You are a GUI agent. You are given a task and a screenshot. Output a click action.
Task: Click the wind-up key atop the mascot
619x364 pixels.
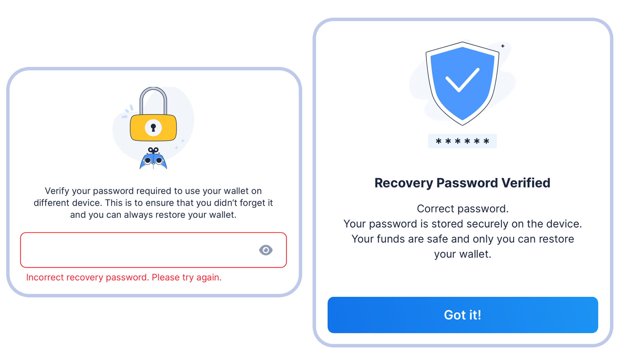tap(153, 150)
